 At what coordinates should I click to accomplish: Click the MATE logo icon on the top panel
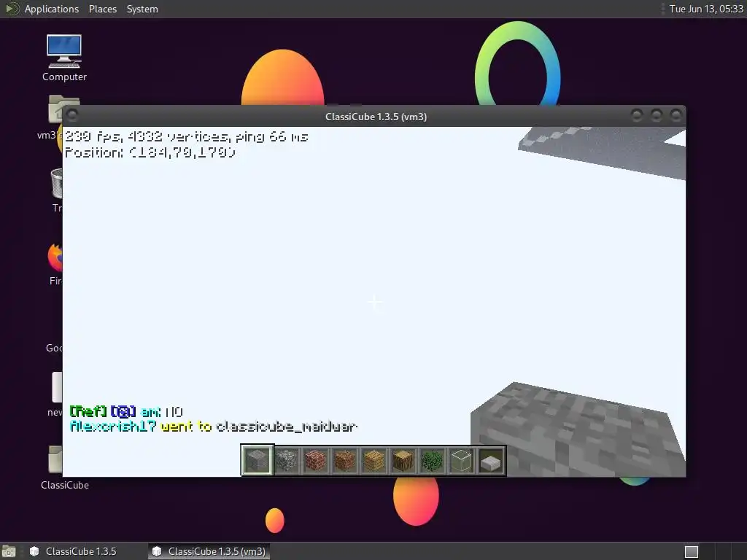click(x=12, y=9)
